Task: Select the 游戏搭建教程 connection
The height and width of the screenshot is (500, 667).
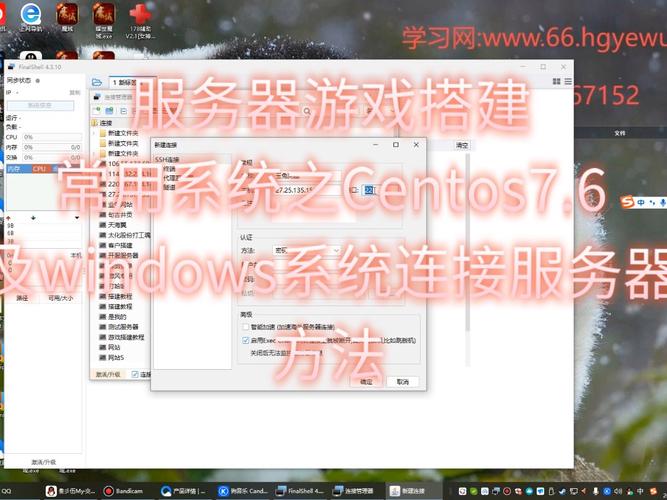Action: coord(122,337)
